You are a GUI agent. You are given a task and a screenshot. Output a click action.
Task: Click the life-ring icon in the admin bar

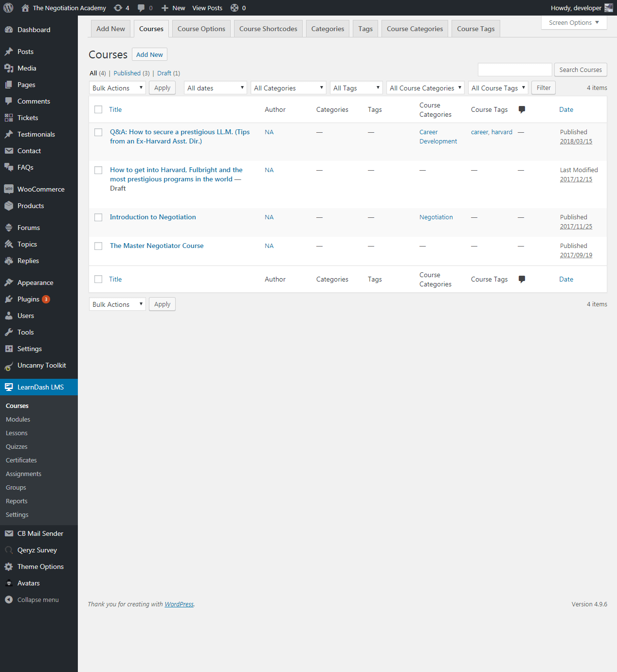click(235, 8)
